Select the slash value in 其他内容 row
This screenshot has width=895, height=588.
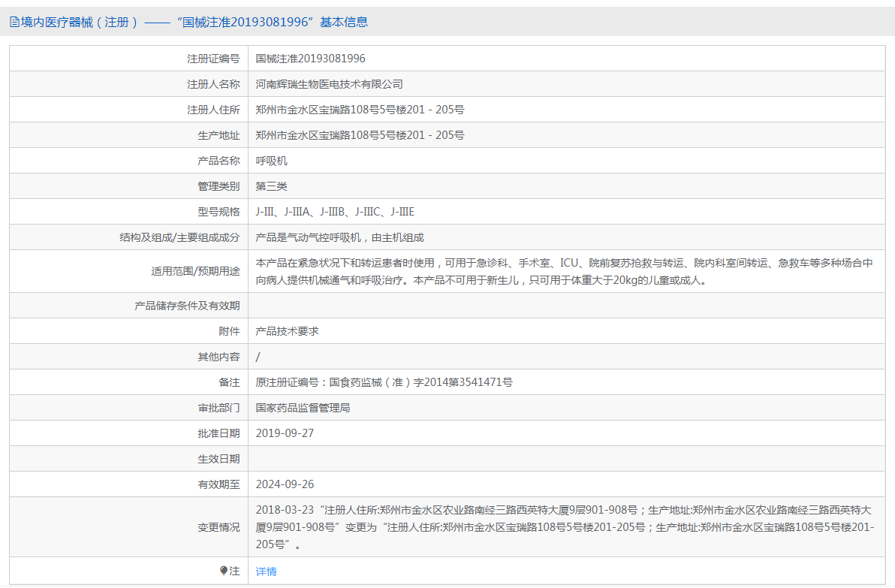tap(258, 357)
